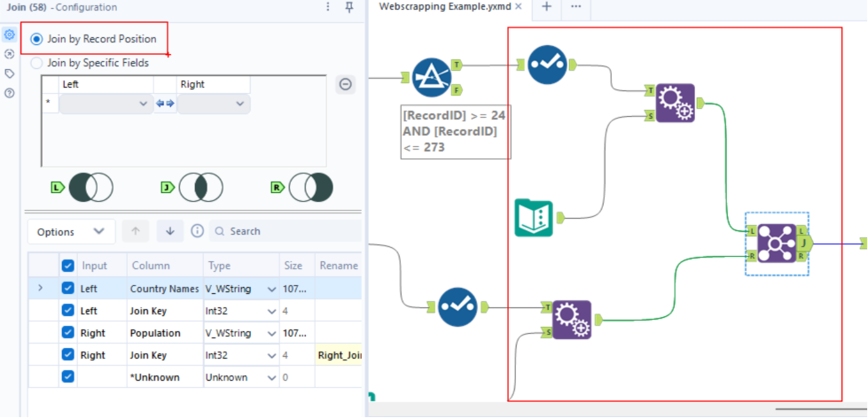Move selected field down with arrow
The height and width of the screenshot is (418, 868).
[170, 232]
